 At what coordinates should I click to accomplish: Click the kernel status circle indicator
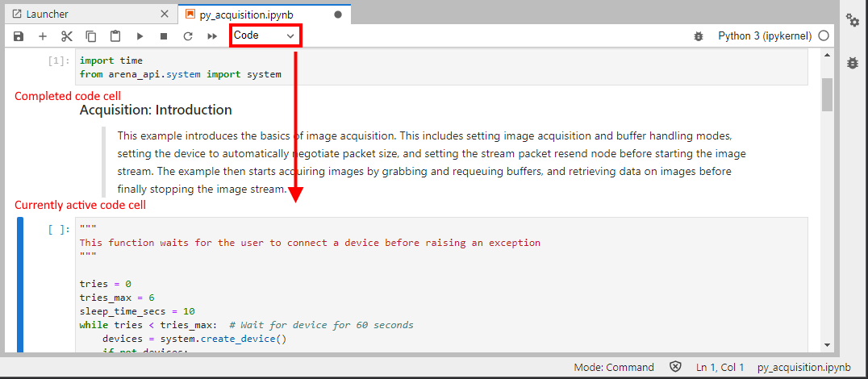coord(824,36)
